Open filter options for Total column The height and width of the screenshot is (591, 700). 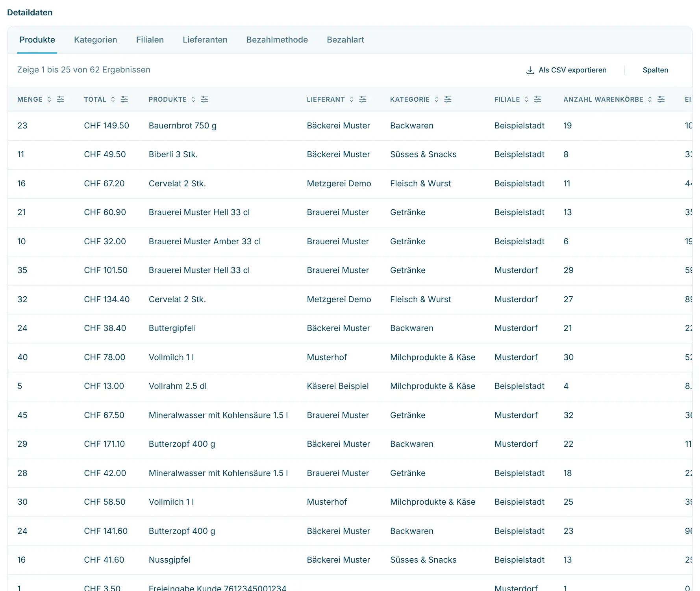(x=124, y=99)
